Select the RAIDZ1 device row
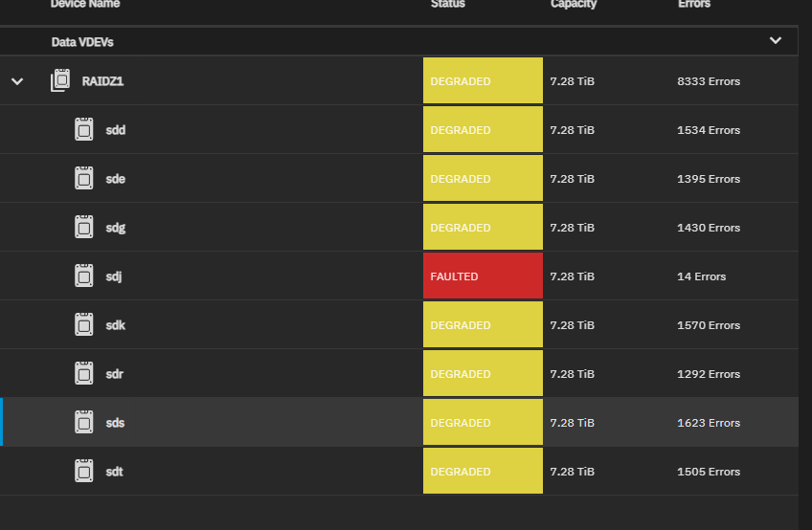The image size is (812, 530). [239, 81]
